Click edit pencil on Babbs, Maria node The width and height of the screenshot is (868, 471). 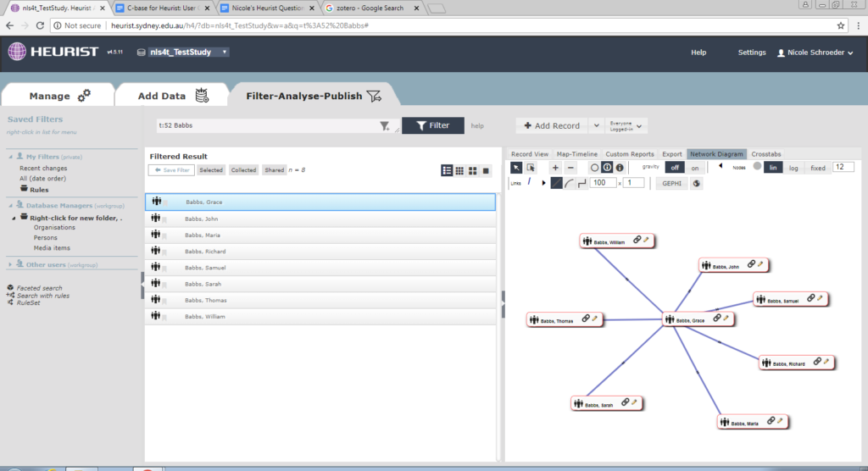click(x=780, y=421)
